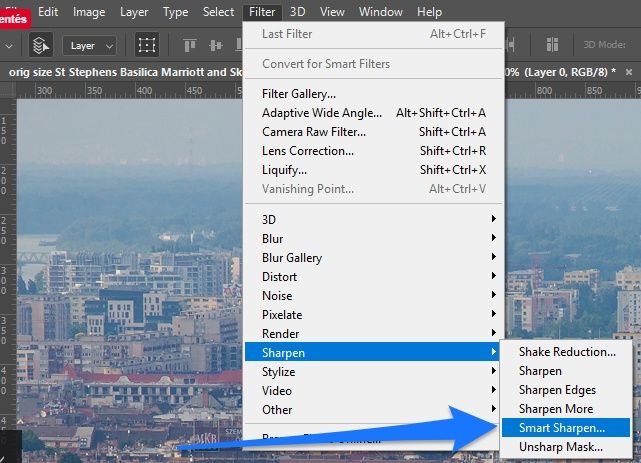
Task: Expand the Stylize submenu
Action: click(372, 371)
